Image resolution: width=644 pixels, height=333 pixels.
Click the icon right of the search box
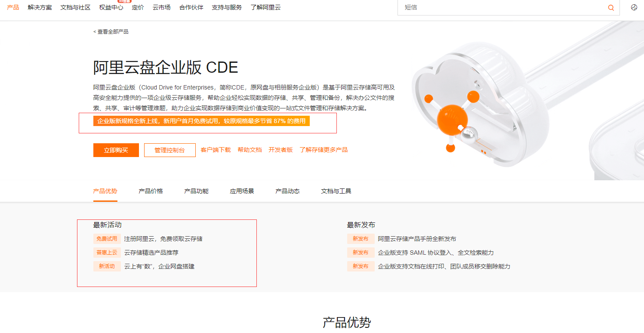coord(634,7)
